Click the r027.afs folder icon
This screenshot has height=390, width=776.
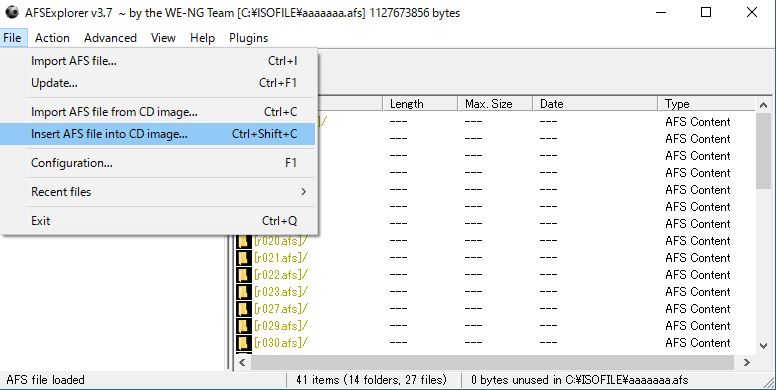click(243, 309)
